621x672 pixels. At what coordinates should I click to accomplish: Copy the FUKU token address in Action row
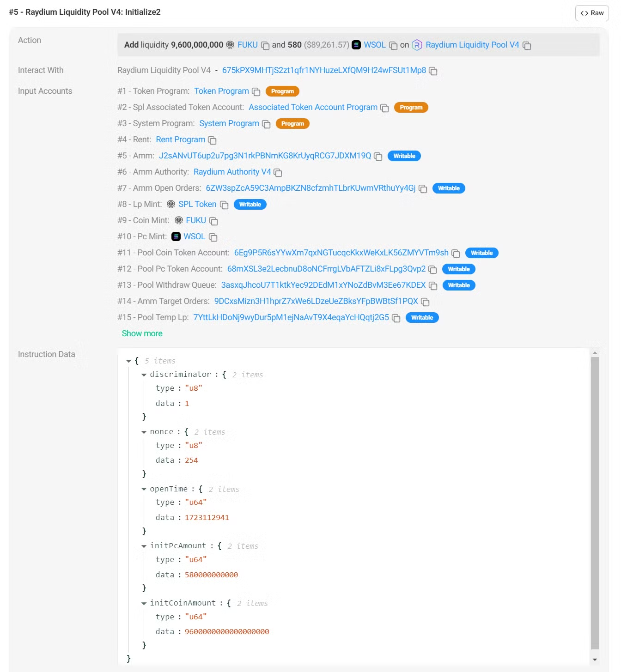[265, 46]
